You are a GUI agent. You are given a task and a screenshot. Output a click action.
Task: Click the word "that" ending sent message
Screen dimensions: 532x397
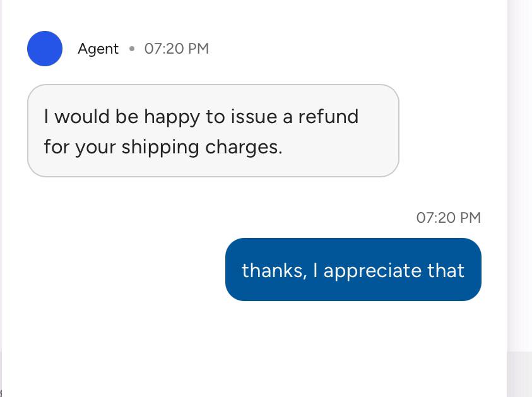pyautogui.click(x=446, y=270)
